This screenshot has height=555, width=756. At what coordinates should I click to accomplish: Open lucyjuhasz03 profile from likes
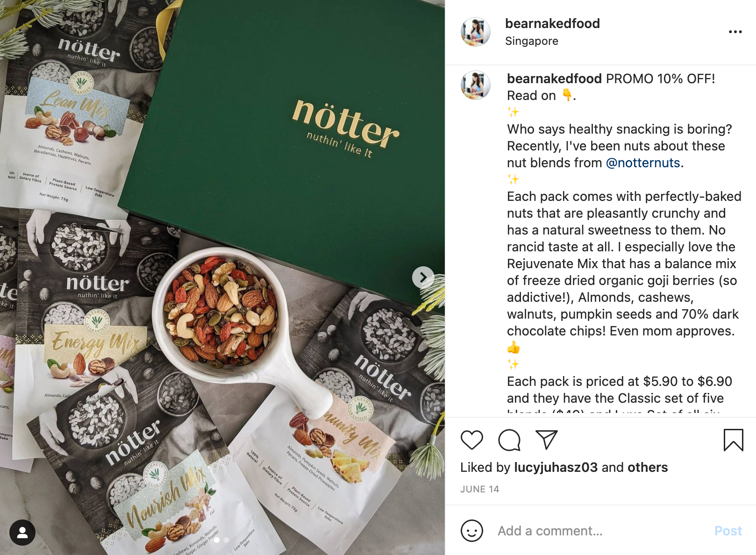click(x=556, y=467)
